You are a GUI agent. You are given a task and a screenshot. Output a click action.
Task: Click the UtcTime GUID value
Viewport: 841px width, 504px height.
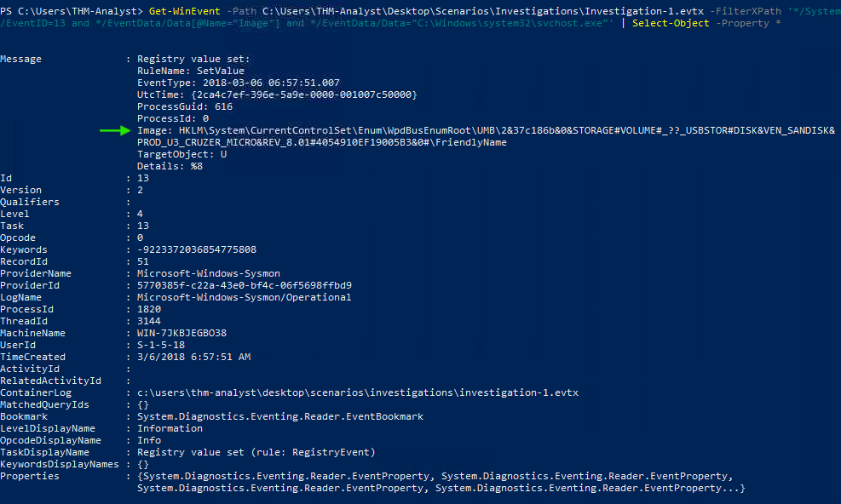[304, 94]
